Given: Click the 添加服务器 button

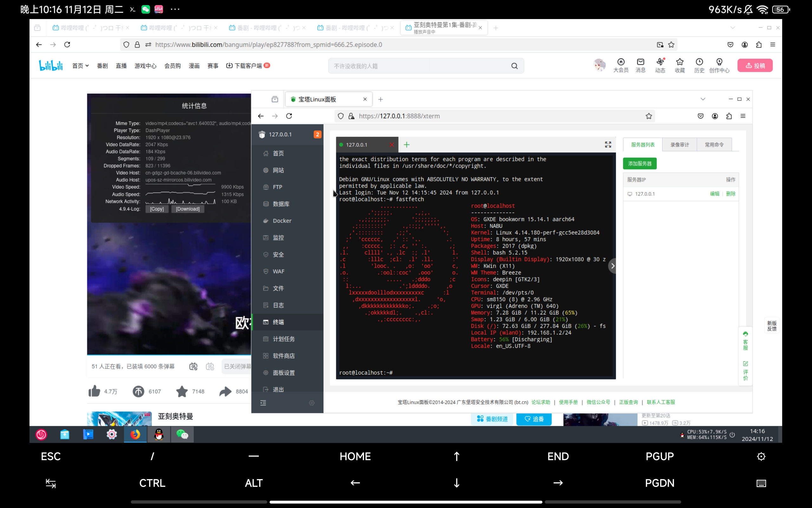Looking at the screenshot, I should (x=639, y=164).
